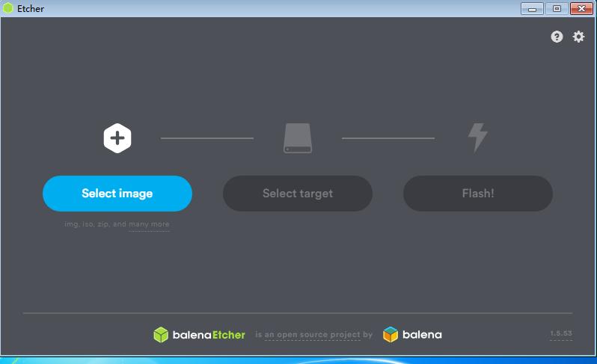597x364 pixels.
Task: Click the balena company logo
Action: click(412, 335)
